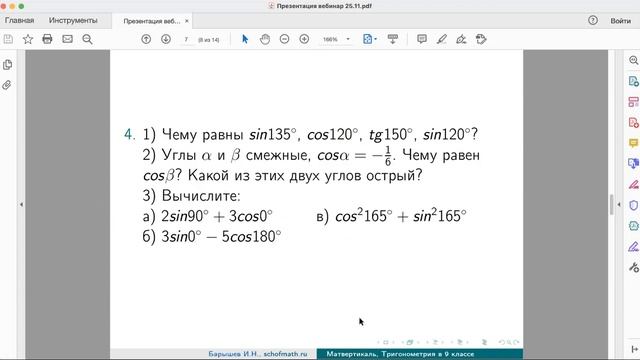Screen dimensions: 640x360
Task: Go to next page arrow
Action: point(166,39)
